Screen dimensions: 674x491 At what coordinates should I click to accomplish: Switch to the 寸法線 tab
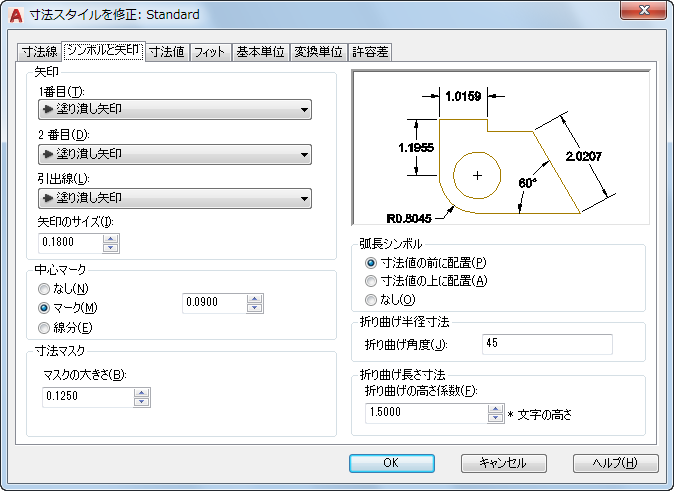[x=39, y=52]
